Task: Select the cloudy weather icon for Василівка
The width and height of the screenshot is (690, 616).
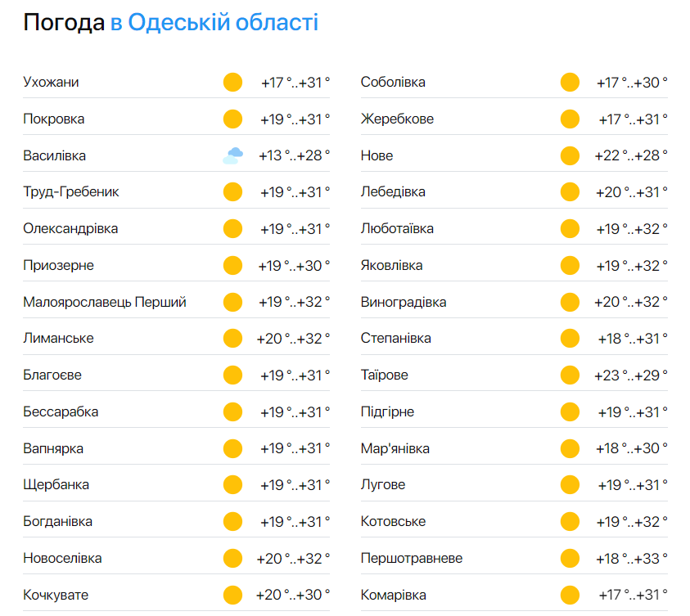Action: tap(232, 155)
